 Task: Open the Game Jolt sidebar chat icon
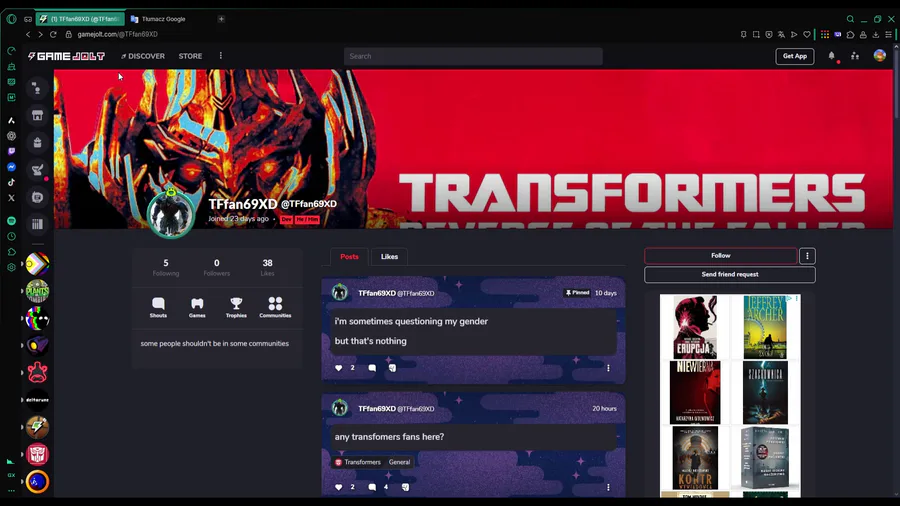(x=37, y=88)
